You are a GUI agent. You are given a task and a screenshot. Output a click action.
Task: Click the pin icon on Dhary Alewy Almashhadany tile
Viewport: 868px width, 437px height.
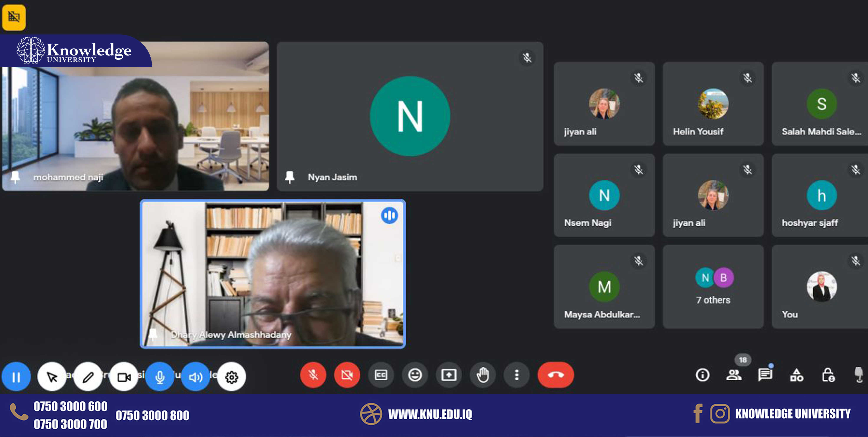click(x=153, y=335)
